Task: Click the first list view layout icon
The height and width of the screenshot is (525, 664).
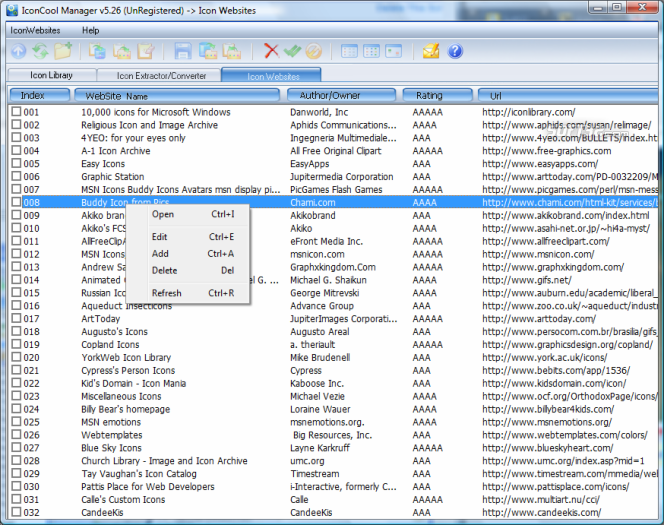Action: [349, 51]
